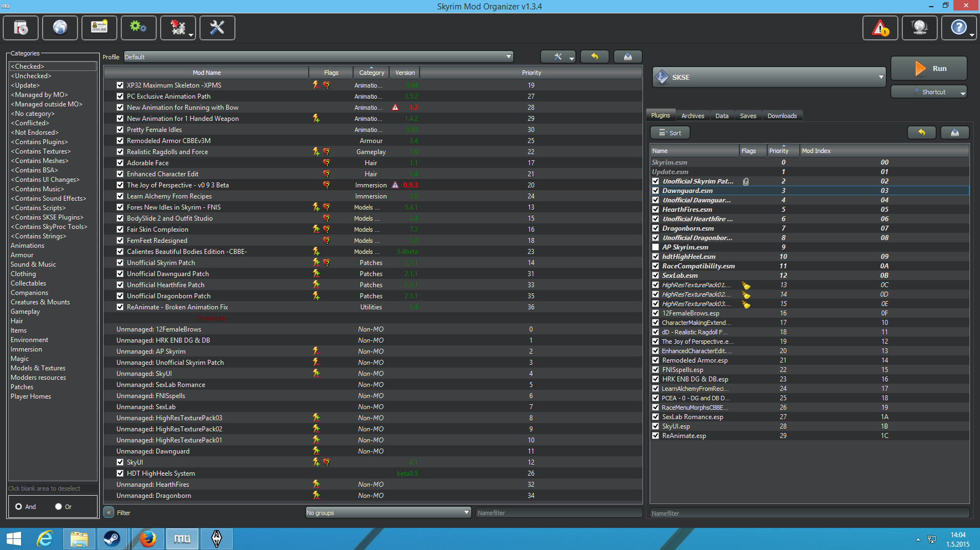Open the Profile Default dropdown
The image size is (980, 550).
click(318, 57)
